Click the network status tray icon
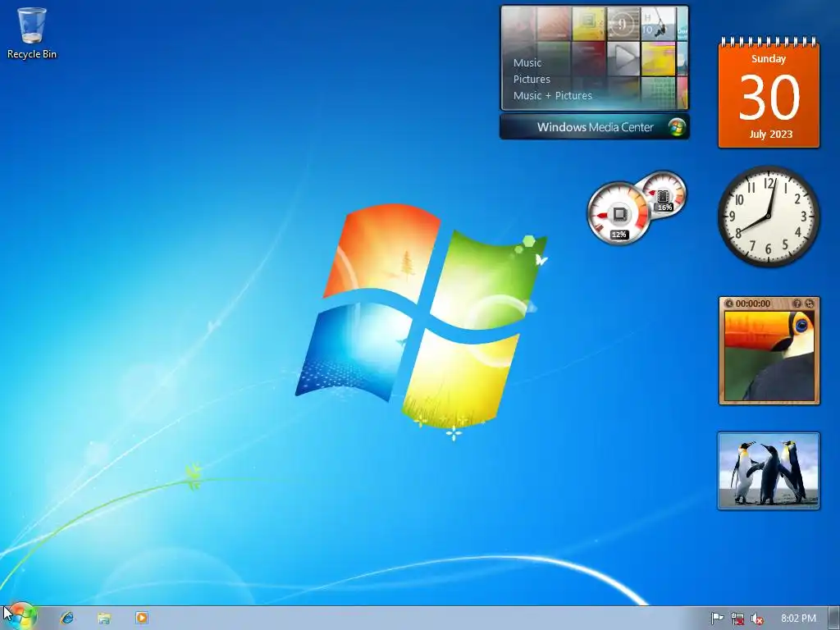Image resolution: width=840 pixels, height=630 pixels. coord(737,619)
